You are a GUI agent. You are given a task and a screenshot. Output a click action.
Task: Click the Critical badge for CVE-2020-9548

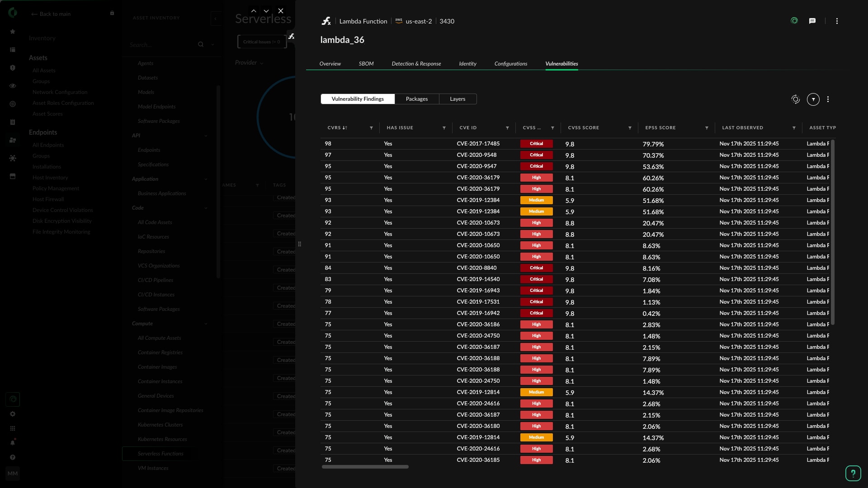pyautogui.click(x=536, y=155)
